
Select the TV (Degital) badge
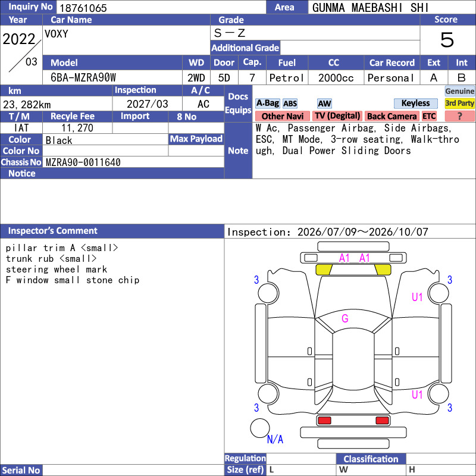[x=337, y=116]
